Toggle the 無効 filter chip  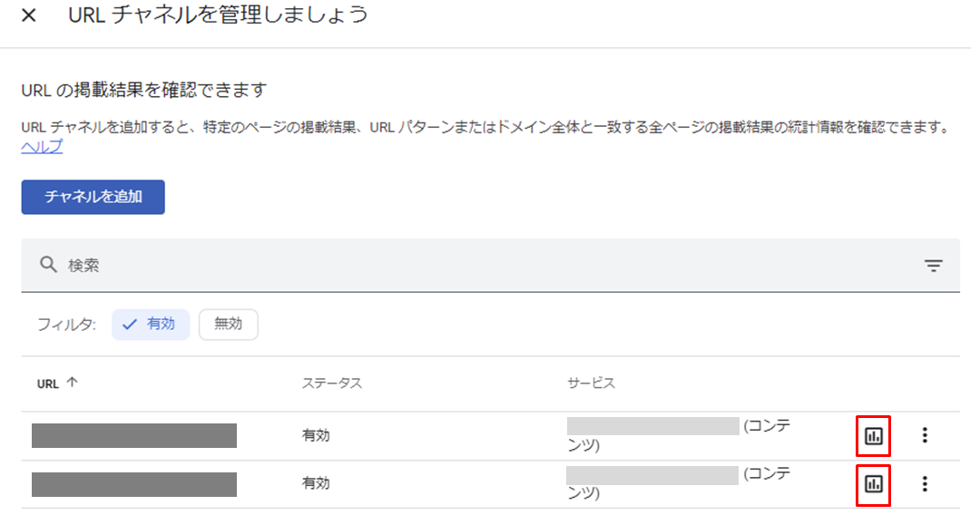pos(228,325)
